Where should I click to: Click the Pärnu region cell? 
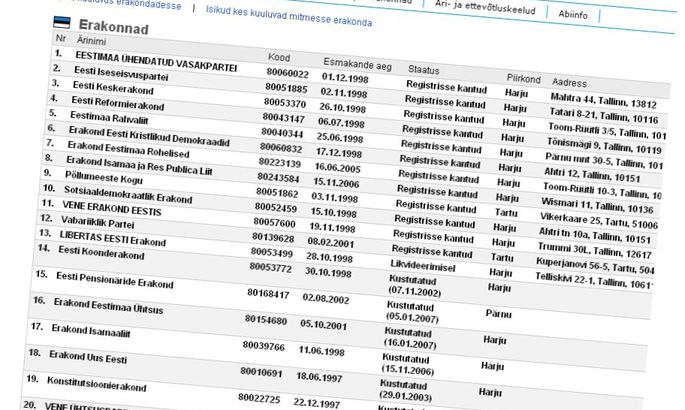[498, 314]
